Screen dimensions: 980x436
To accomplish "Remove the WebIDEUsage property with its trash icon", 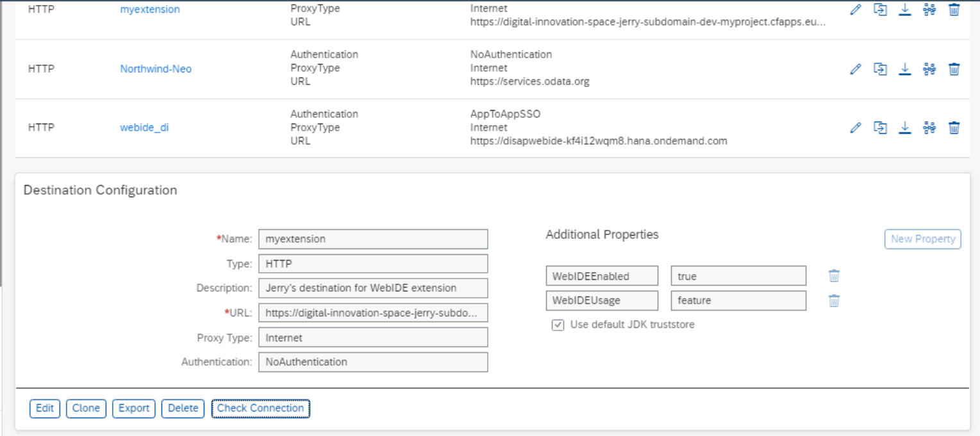I will coord(834,300).
